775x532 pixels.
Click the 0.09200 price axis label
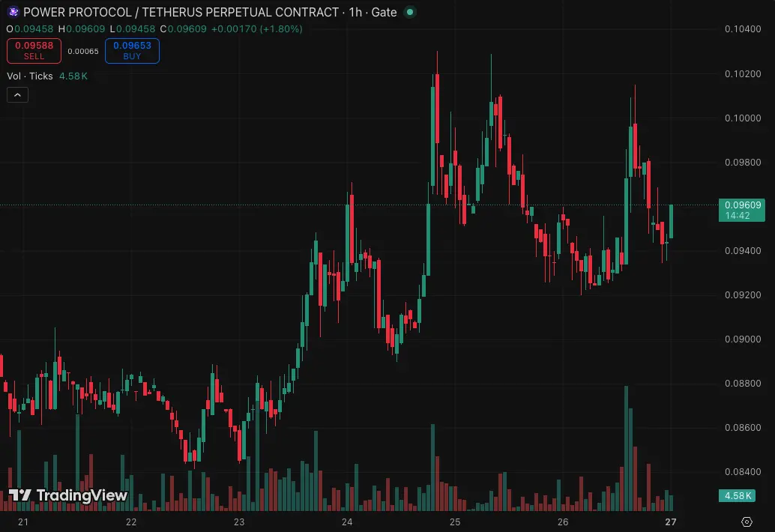[743, 295]
